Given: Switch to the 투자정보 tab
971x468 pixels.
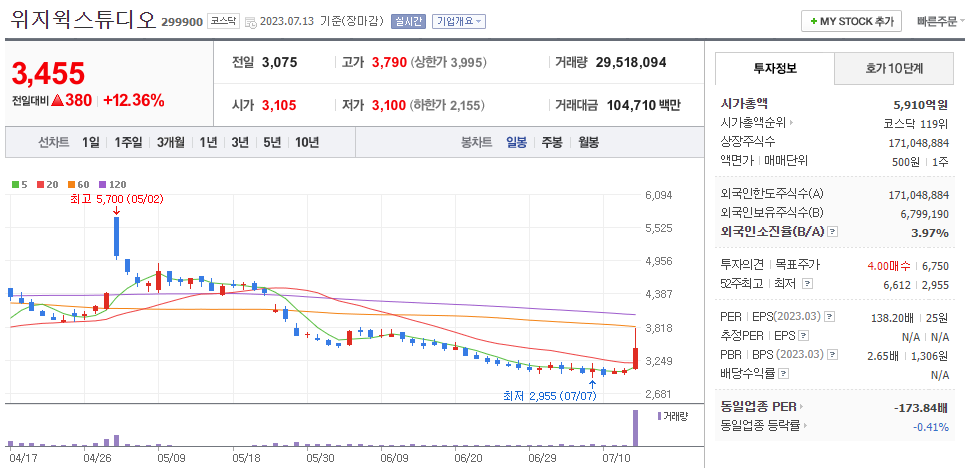Looking at the screenshot, I should (x=775, y=69).
